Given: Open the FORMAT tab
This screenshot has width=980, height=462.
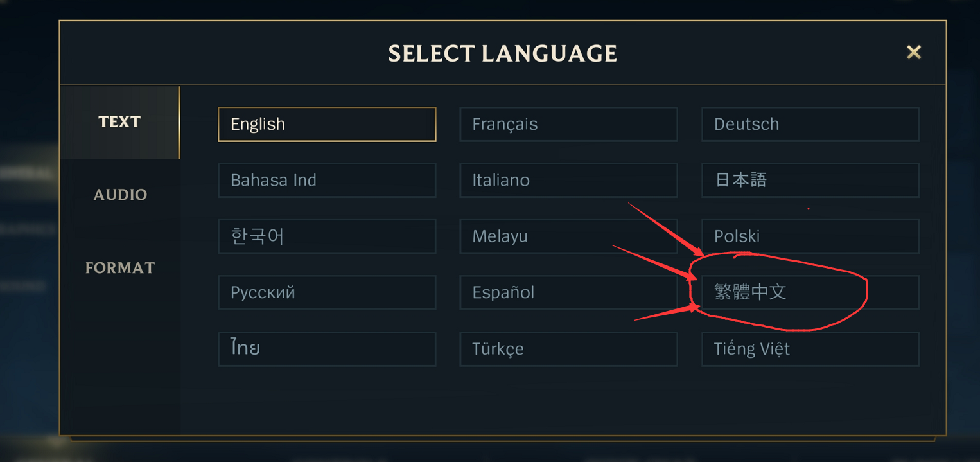Looking at the screenshot, I should point(120,267).
